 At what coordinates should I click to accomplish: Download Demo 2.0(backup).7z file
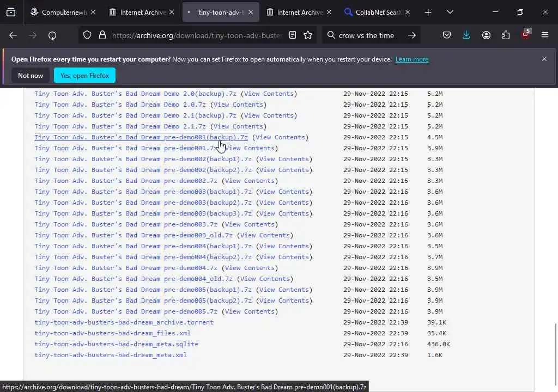[x=135, y=94]
